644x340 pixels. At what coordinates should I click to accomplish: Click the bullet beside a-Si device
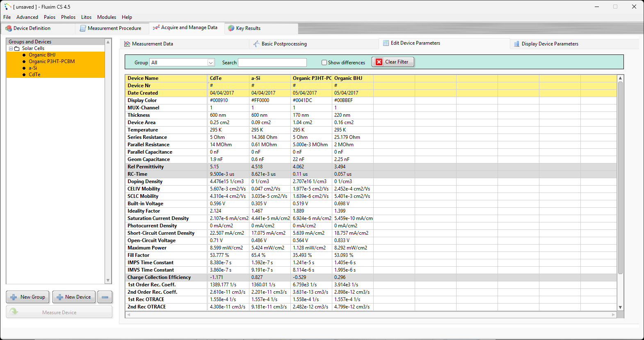(24, 68)
